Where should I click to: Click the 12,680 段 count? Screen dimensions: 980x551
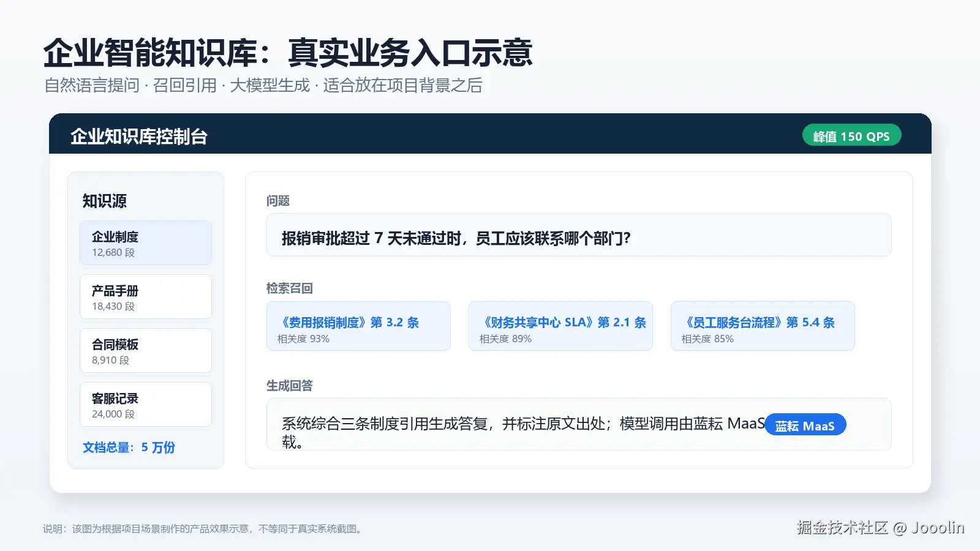tap(113, 252)
